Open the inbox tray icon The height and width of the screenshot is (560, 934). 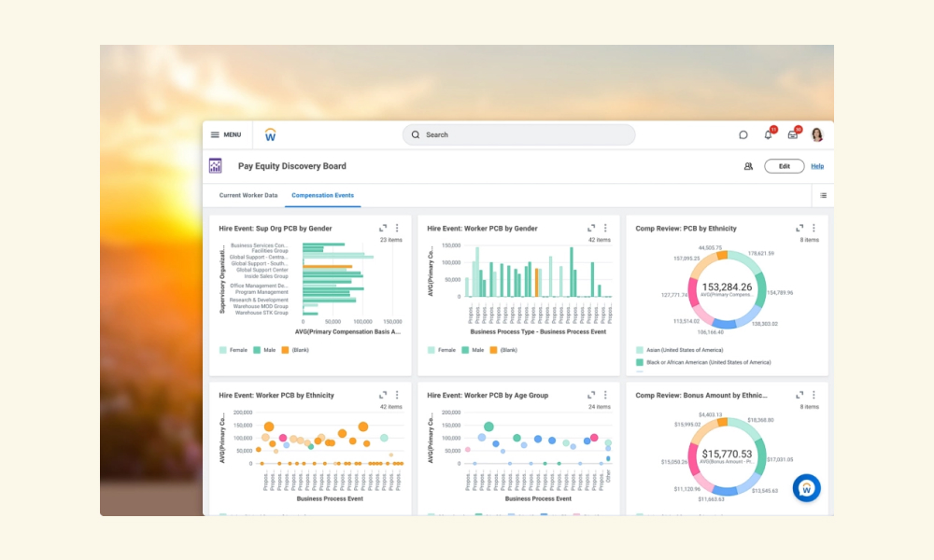pyautogui.click(x=793, y=135)
